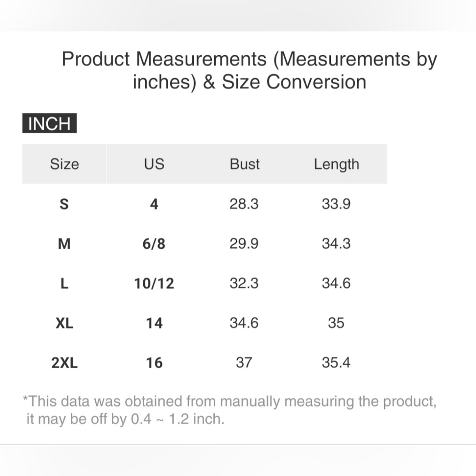Select the INCH unit tab

(50, 124)
